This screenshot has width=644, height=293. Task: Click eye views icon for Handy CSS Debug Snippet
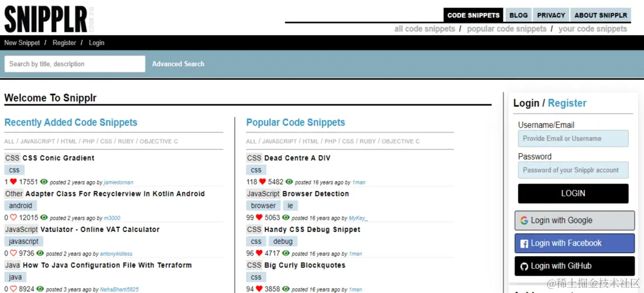click(286, 254)
